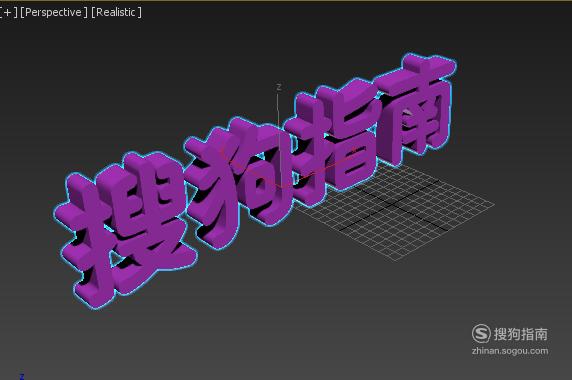Screen dimensions: 572x380
Task: Click the Sogou S logo watermark
Action: tap(481, 333)
